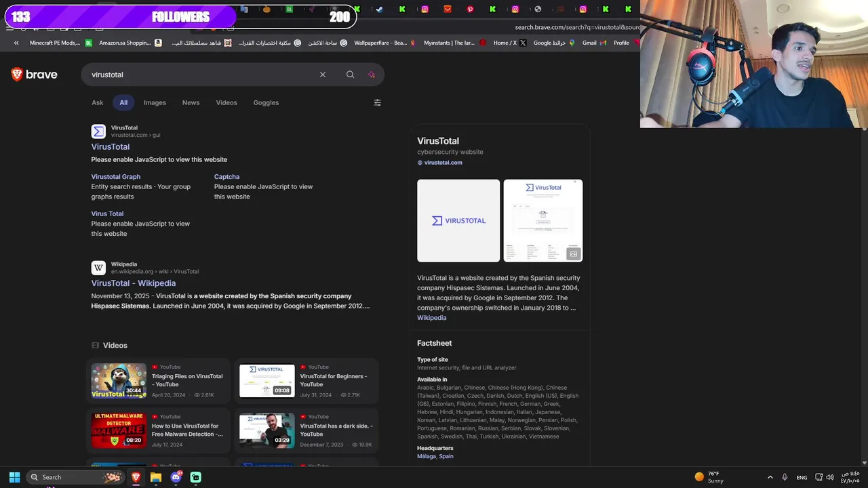This screenshot has width=868, height=488.
Task: Play the Free Malware Detection video thumbnail
Action: [x=119, y=430]
